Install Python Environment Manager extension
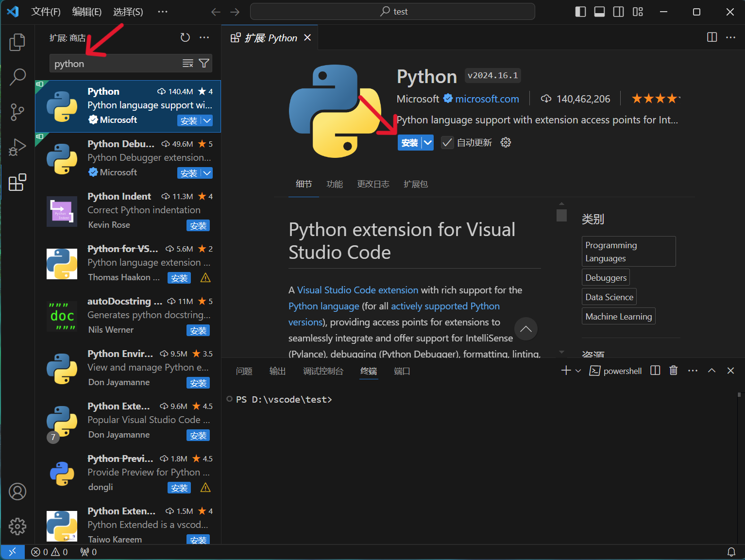 tap(198, 383)
